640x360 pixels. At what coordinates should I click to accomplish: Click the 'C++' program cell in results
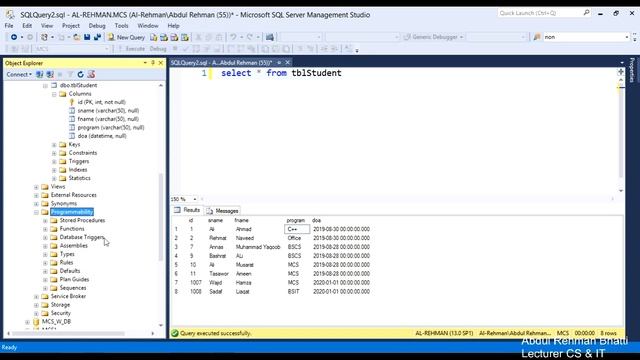click(297, 229)
